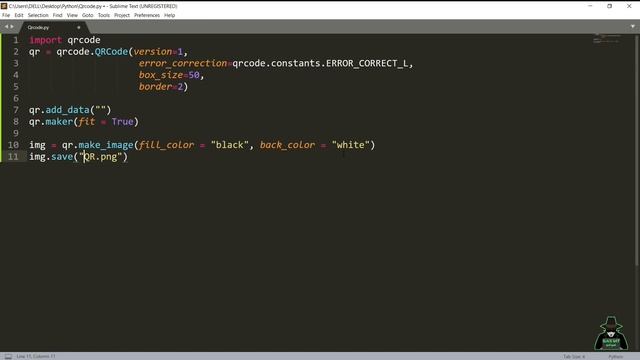640x360 pixels.
Task: Click the "QR.png" filename string
Action: (x=100, y=157)
